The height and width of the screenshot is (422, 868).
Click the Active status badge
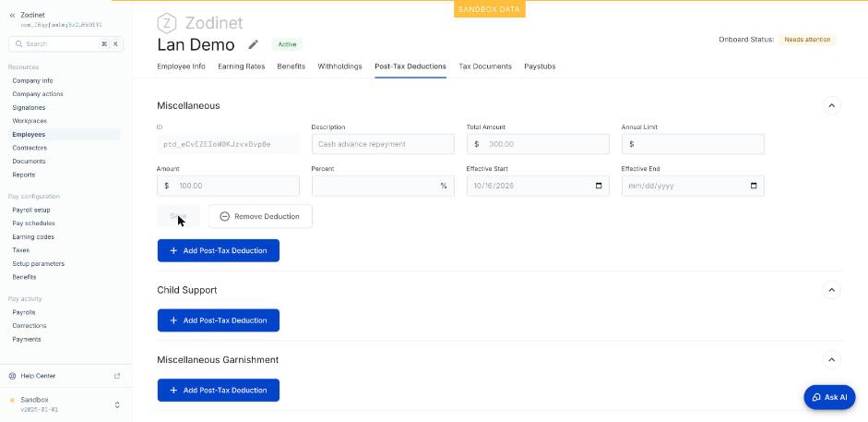point(287,44)
